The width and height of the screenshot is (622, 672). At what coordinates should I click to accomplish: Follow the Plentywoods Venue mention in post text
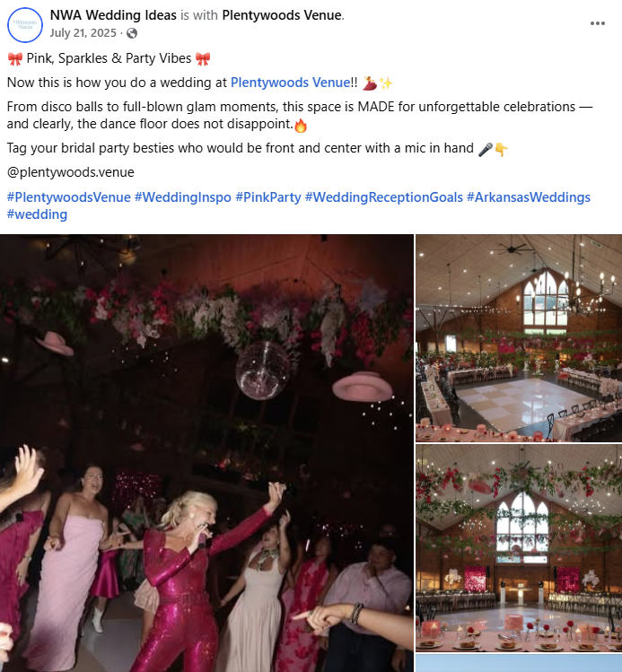pyautogui.click(x=291, y=83)
